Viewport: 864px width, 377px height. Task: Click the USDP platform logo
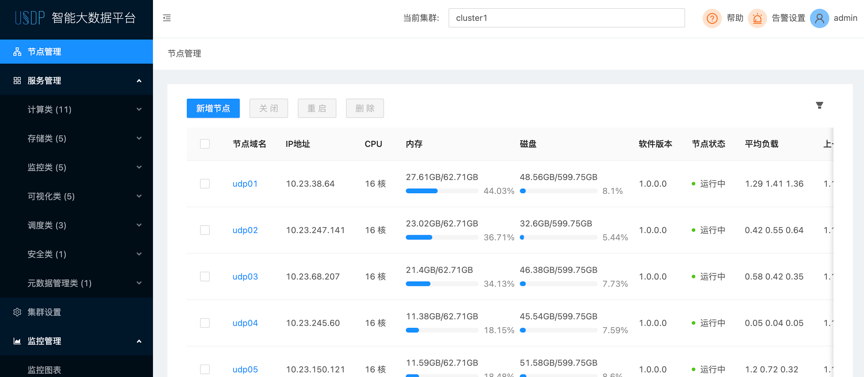pyautogui.click(x=30, y=18)
